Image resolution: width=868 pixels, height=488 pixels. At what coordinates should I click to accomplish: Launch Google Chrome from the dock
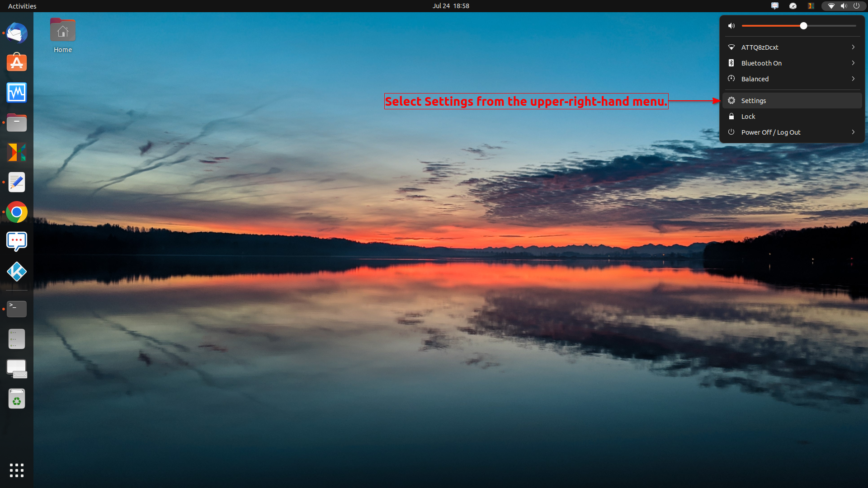(x=17, y=212)
